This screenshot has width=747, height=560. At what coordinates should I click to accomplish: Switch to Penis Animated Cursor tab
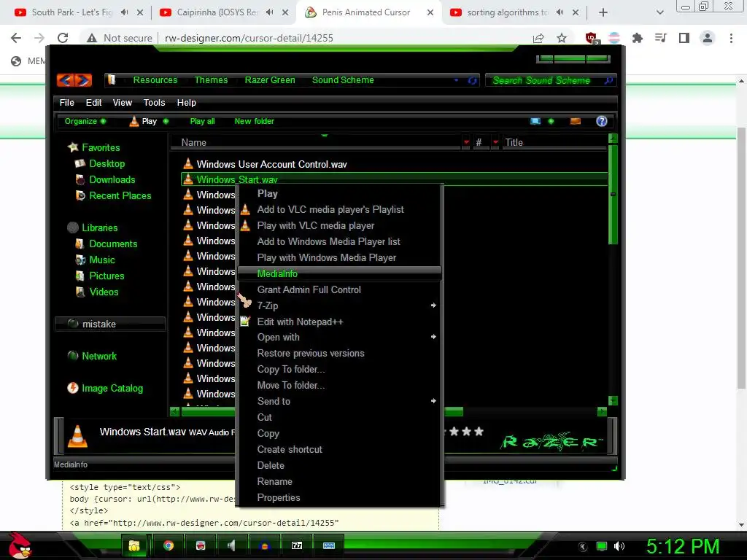pyautogui.click(x=366, y=12)
